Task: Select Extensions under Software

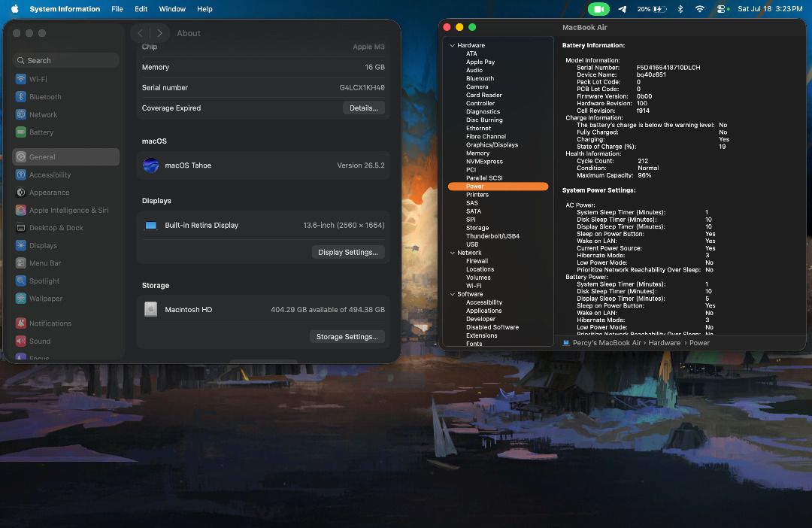Action: tap(482, 335)
